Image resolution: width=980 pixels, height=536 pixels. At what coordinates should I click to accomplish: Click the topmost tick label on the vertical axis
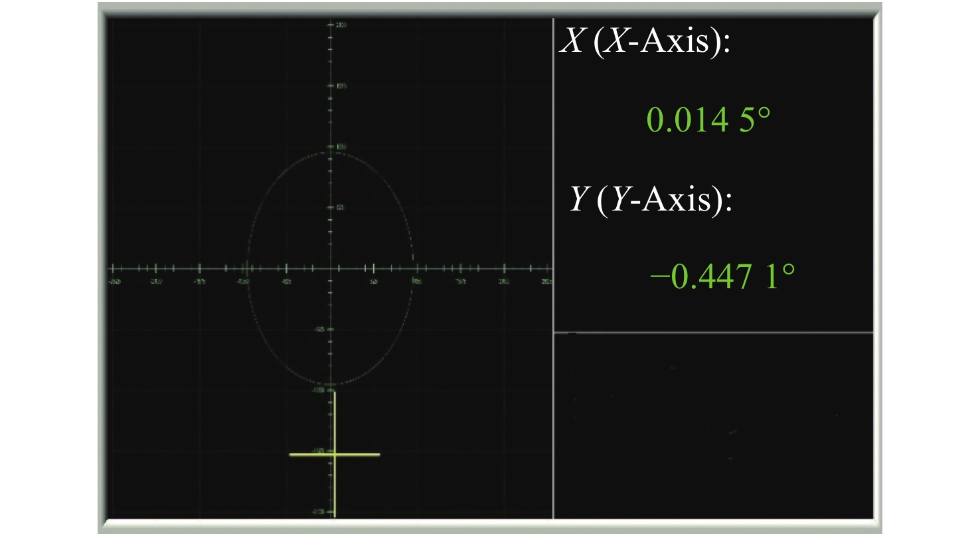[339, 25]
